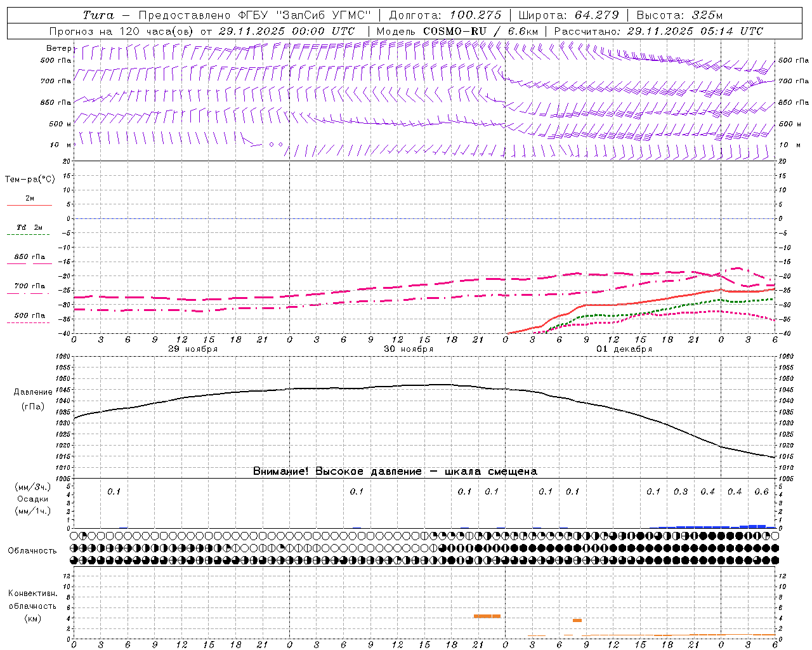Click the '(мм/1ч.)' precipitation unit label
The height and width of the screenshot is (650, 812).
pyautogui.click(x=33, y=511)
